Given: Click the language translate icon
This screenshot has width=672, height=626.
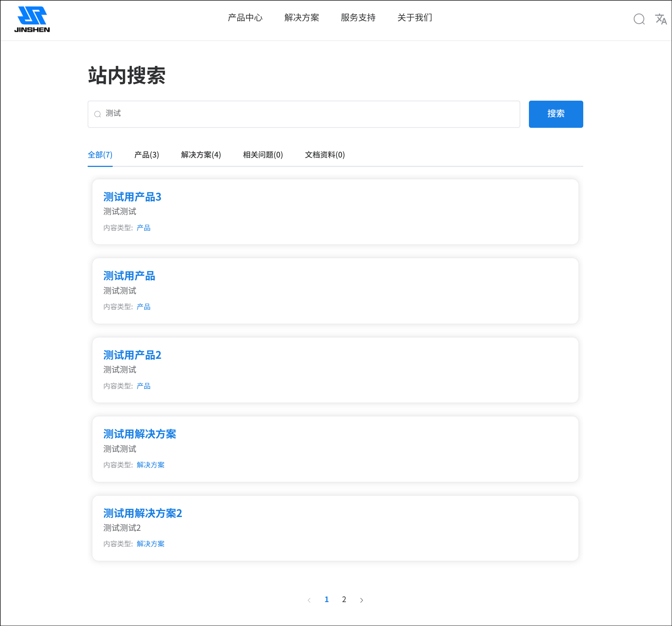Looking at the screenshot, I should [661, 19].
